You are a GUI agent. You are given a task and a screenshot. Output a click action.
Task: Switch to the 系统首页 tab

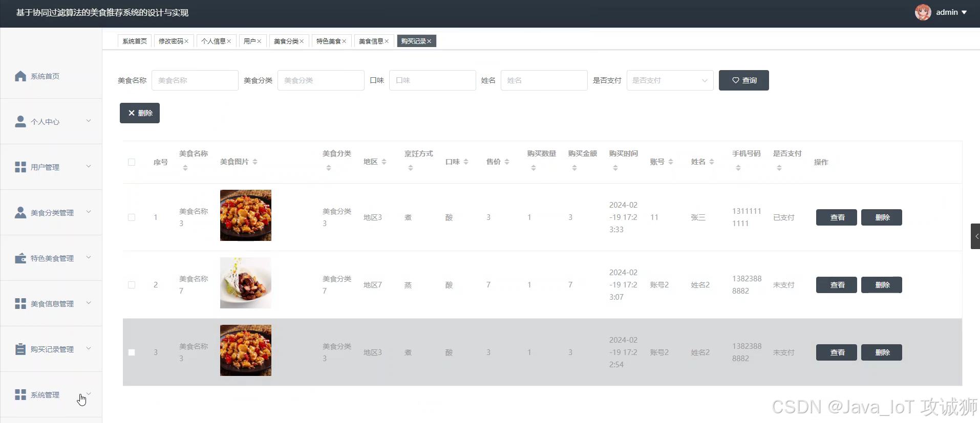135,41
